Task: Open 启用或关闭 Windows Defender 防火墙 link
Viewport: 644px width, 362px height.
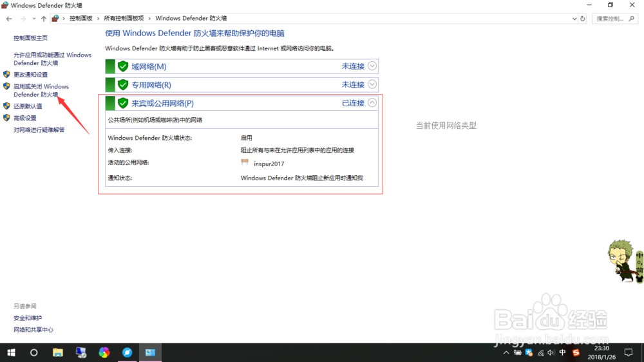Action: click(x=41, y=90)
